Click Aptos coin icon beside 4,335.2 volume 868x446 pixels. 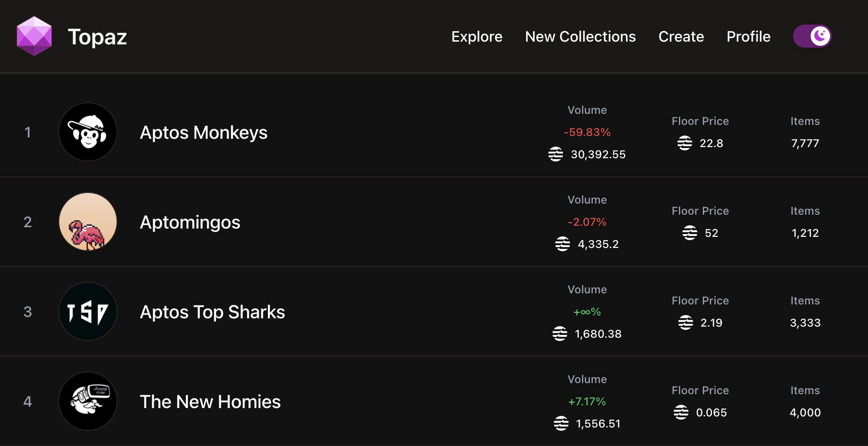click(563, 244)
